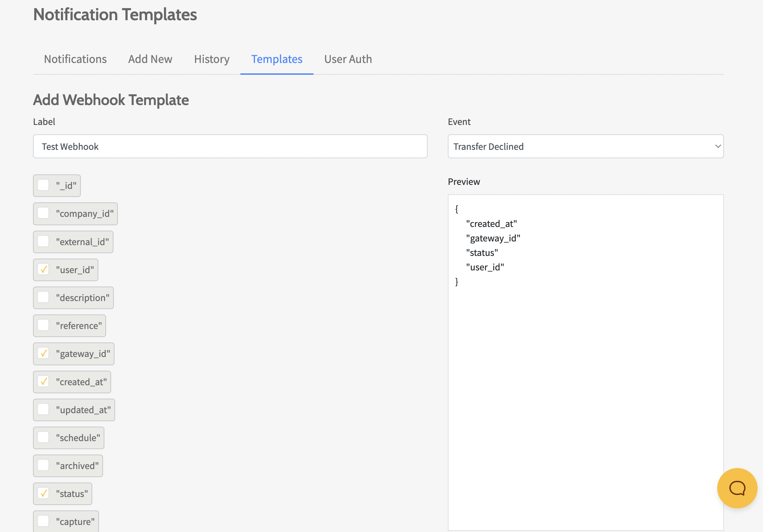This screenshot has height=532, width=763.
Task: Open the Add New tab
Action: pyautogui.click(x=150, y=59)
